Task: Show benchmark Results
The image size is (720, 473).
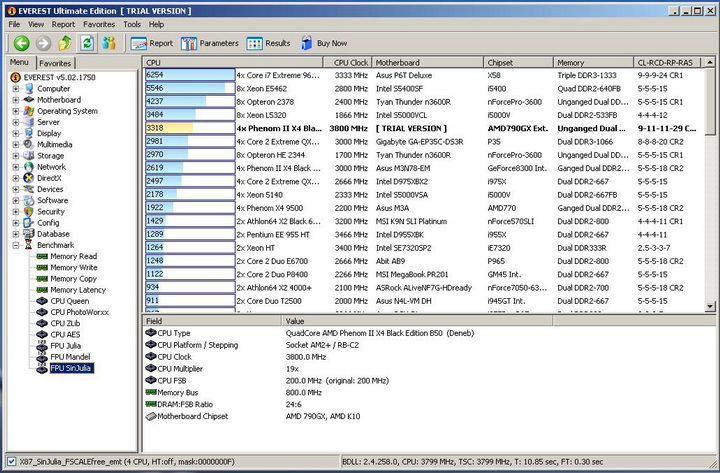Action: pos(269,43)
